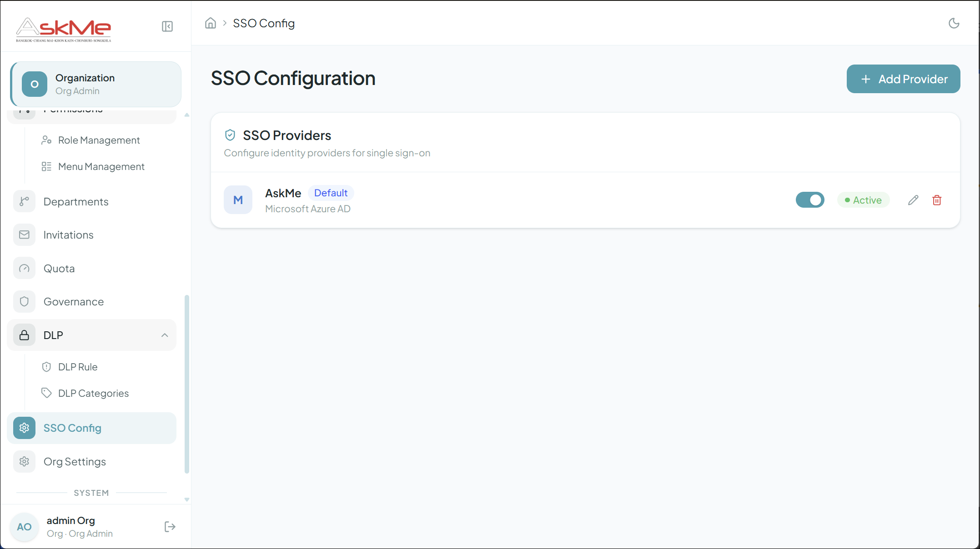Open Governance page
Viewport: 980px width, 549px height.
(91, 301)
